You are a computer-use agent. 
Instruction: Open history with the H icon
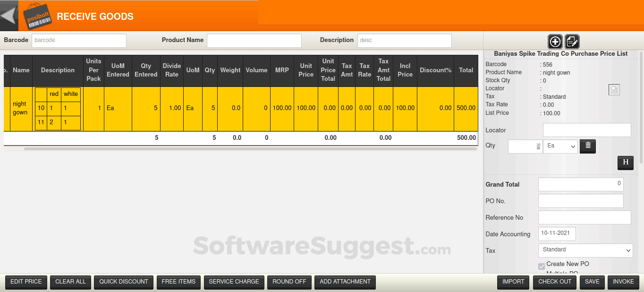[625, 163]
